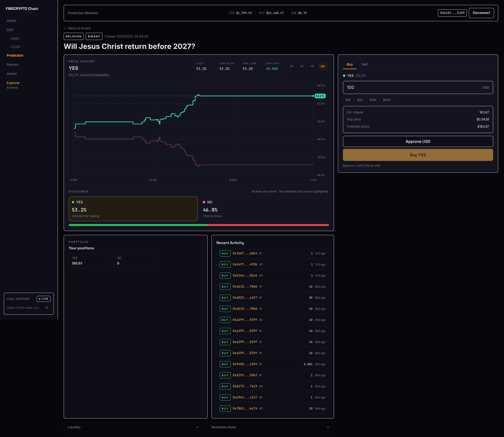Click the LAST 53.2% stat box
The height and width of the screenshot is (437, 504).
(204, 66)
